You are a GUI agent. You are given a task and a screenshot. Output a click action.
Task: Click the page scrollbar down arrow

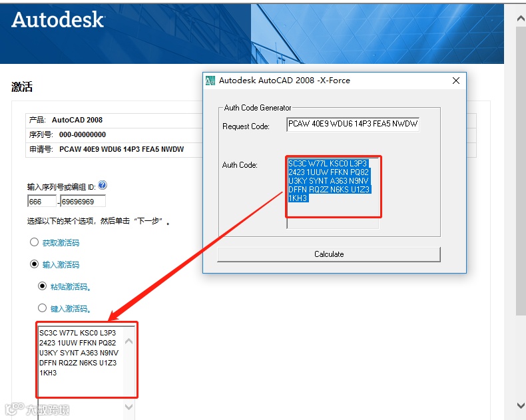(521, 405)
